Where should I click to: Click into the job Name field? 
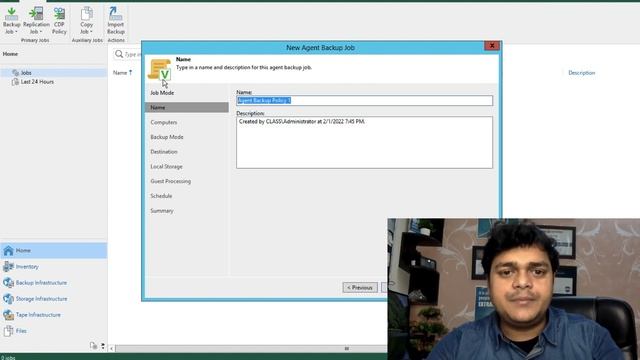tap(364, 100)
